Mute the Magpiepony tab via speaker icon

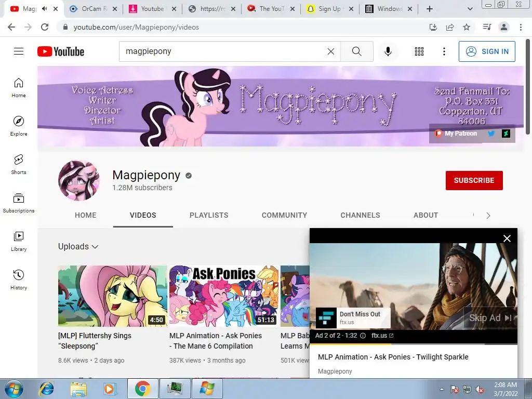click(45, 9)
